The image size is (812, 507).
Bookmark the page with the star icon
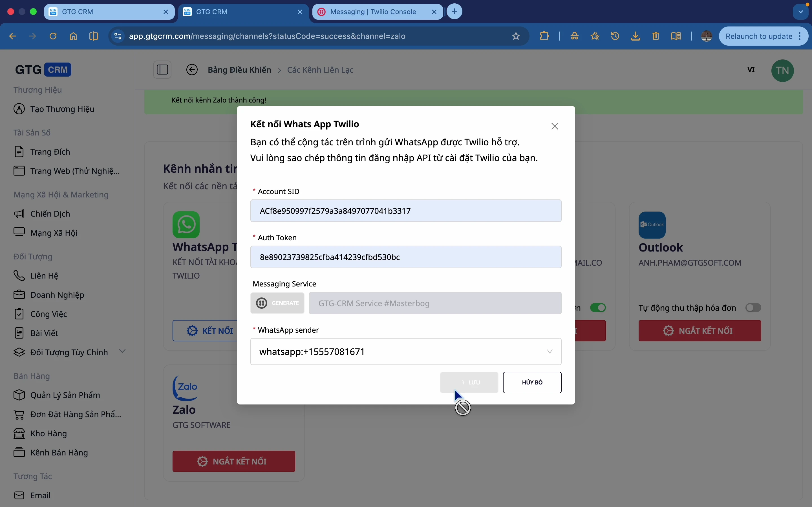(515, 36)
